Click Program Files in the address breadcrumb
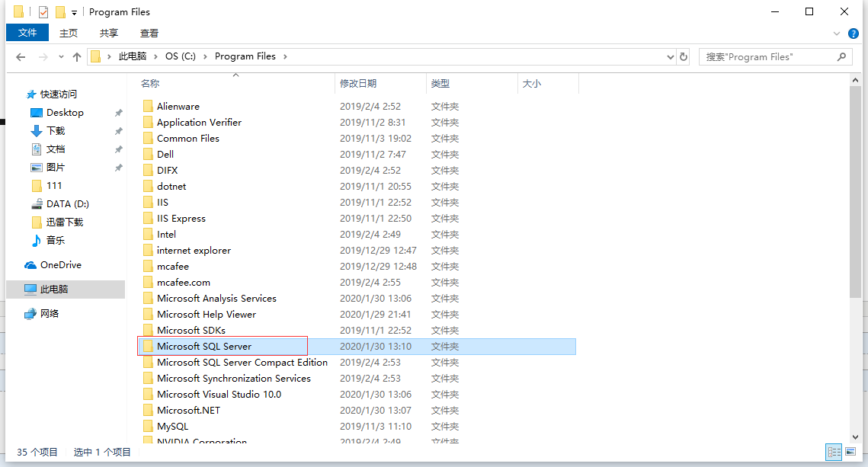This screenshot has height=467, width=868. [x=245, y=56]
